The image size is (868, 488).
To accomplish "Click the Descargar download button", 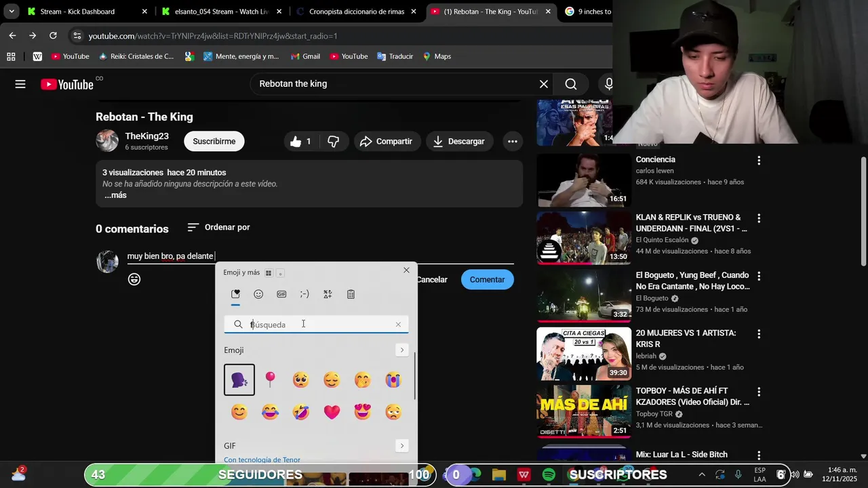I will click(459, 141).
